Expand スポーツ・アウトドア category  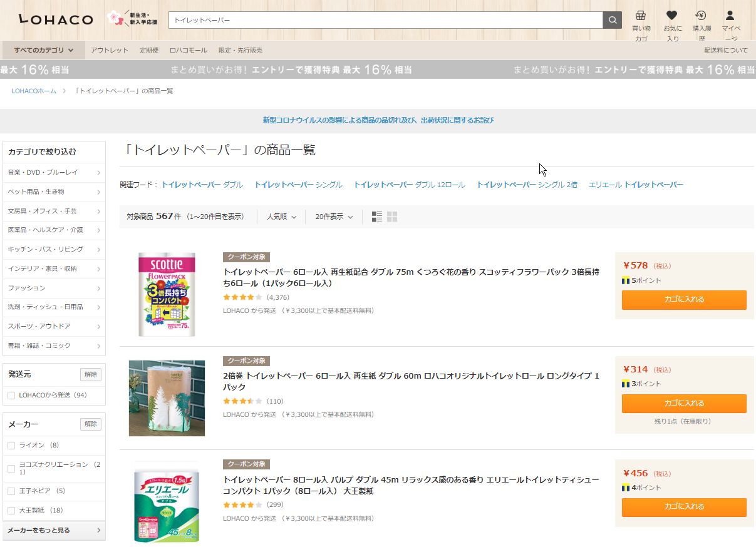[54, 326]
